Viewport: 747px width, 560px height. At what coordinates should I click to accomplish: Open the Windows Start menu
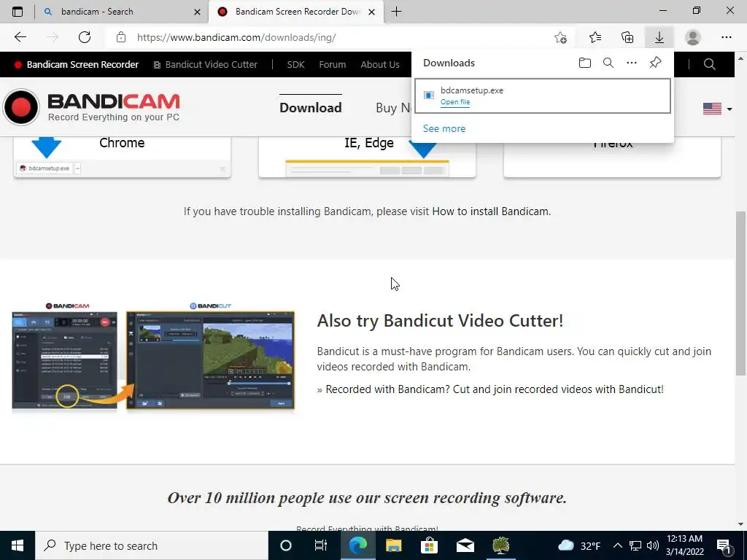tap(18, 545)
